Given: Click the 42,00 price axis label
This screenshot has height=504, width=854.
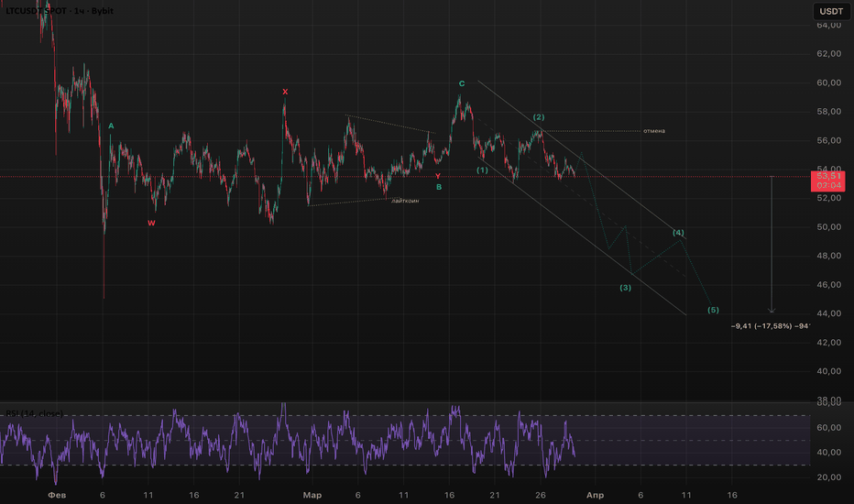Looking at the screenshot, I should pos(829,342).
